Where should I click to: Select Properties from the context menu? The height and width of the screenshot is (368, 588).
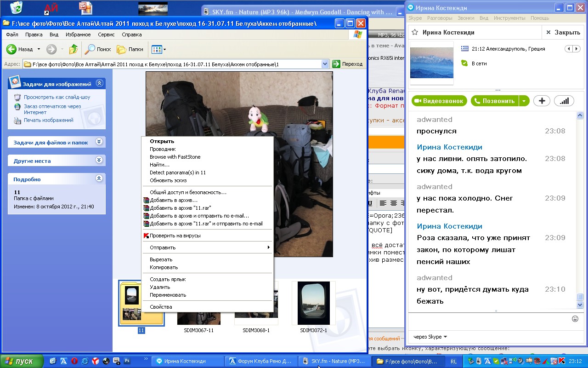161,307
